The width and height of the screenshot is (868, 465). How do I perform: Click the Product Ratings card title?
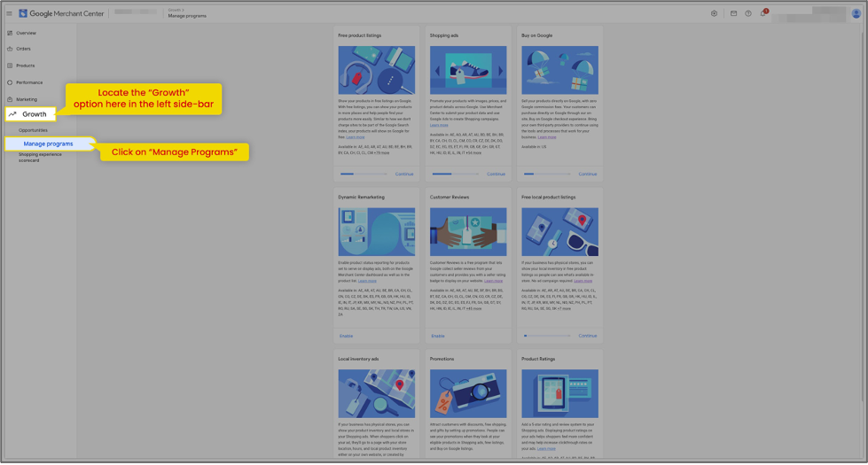coord(538,359)
